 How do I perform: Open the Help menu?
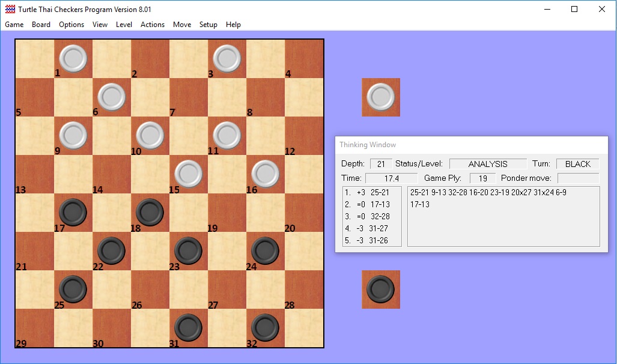pos(233,25)
